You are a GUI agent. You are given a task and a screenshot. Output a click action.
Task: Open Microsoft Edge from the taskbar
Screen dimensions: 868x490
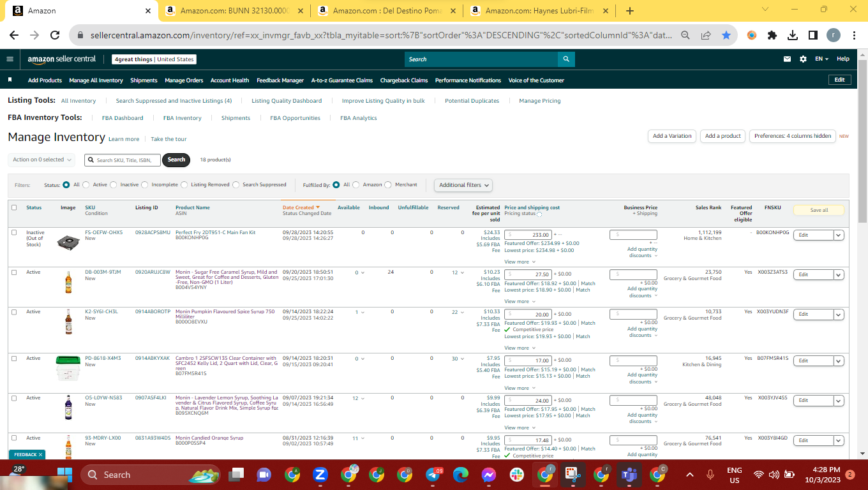click(461, 475)
